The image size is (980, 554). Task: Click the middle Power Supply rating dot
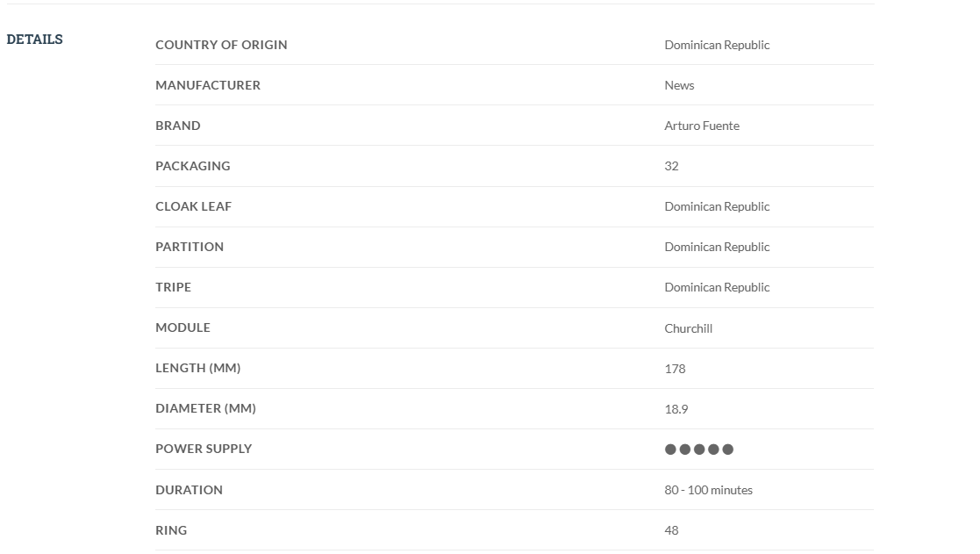pyautogui.click(x=699, y=450)
